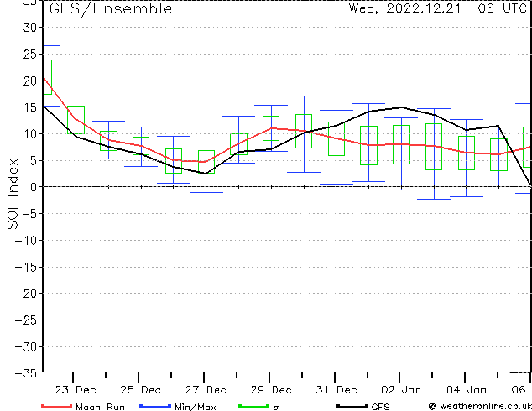Click the 20 y-axis label

30,81
